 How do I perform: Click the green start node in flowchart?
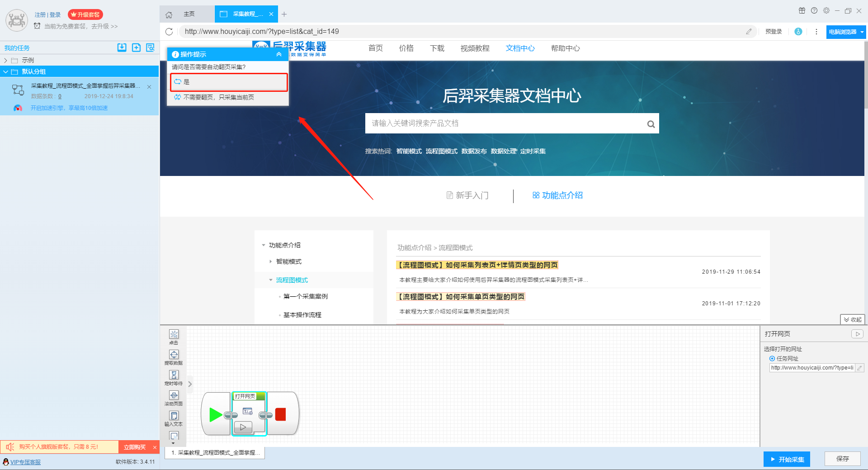[216, 414]
